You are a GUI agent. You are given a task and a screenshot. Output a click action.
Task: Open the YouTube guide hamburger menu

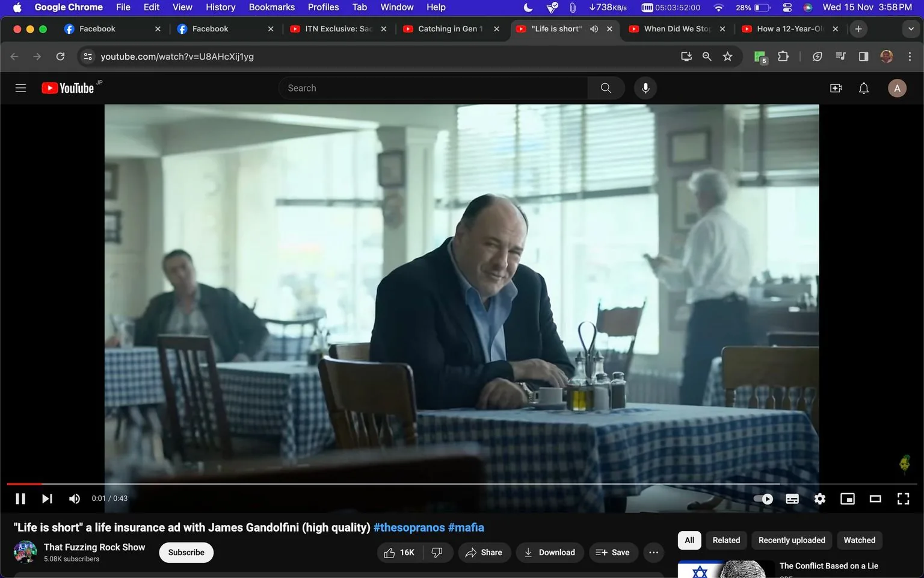click(20, 87)
